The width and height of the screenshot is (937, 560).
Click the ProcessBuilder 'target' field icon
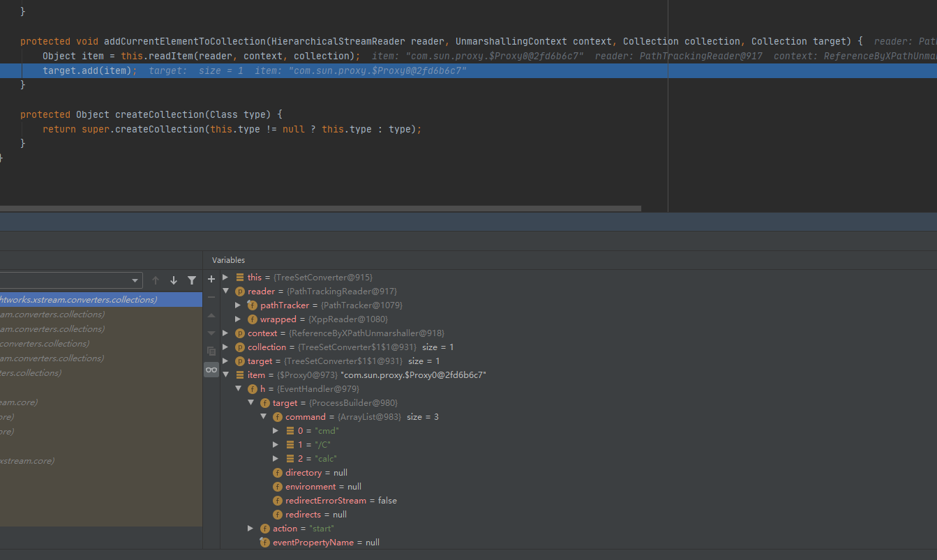(265, 402)
